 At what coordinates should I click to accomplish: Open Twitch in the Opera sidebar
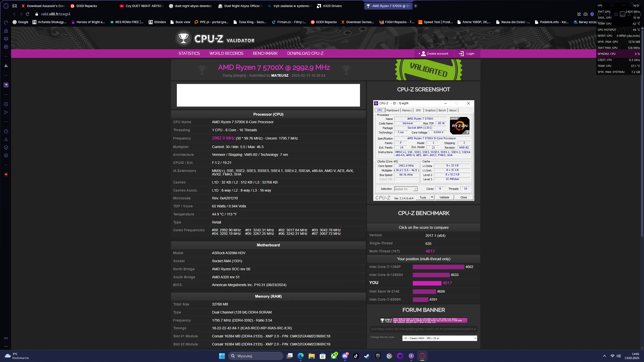point(6,85)
